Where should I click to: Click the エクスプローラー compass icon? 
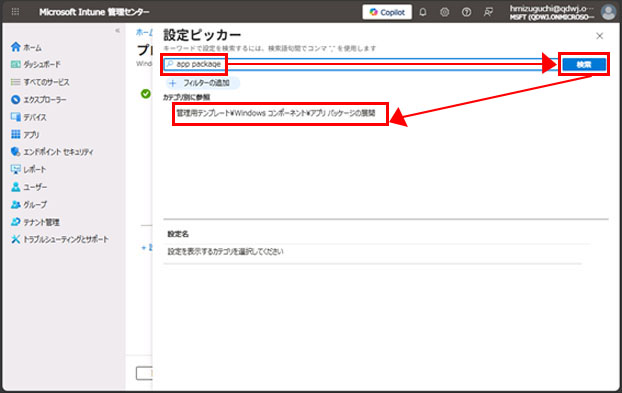[15, 100]
